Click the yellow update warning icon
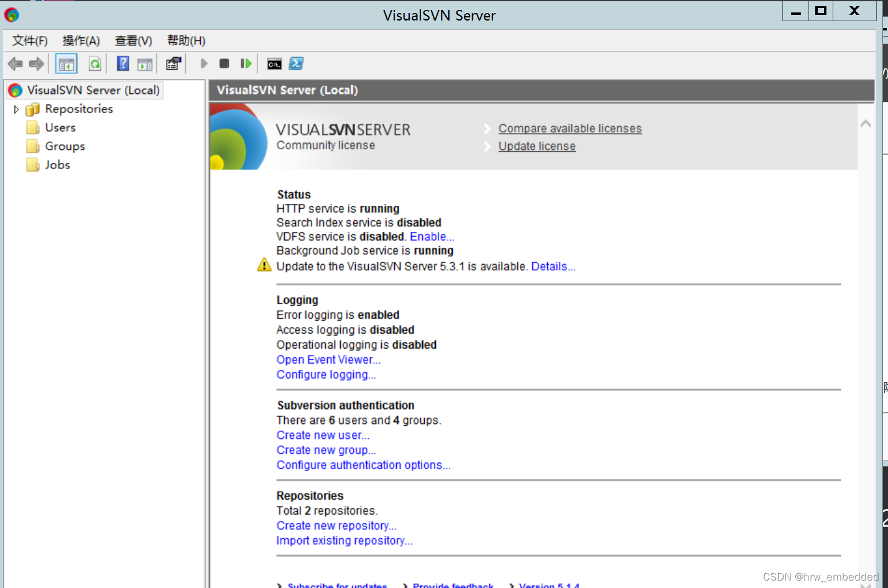The height and width of the screenshot is (588, 888). [264, 265]
